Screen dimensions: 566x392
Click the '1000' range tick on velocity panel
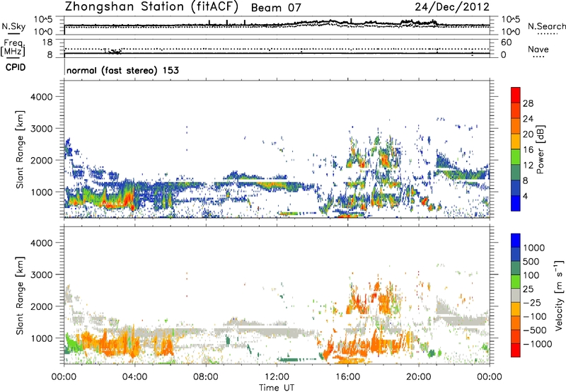click(41, 338)
